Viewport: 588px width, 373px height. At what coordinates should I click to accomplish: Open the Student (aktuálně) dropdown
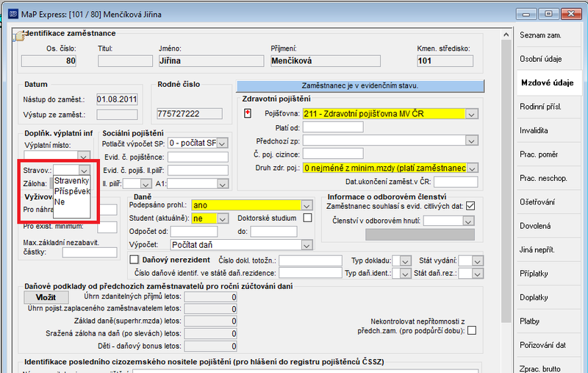click(x=223, y=219)
